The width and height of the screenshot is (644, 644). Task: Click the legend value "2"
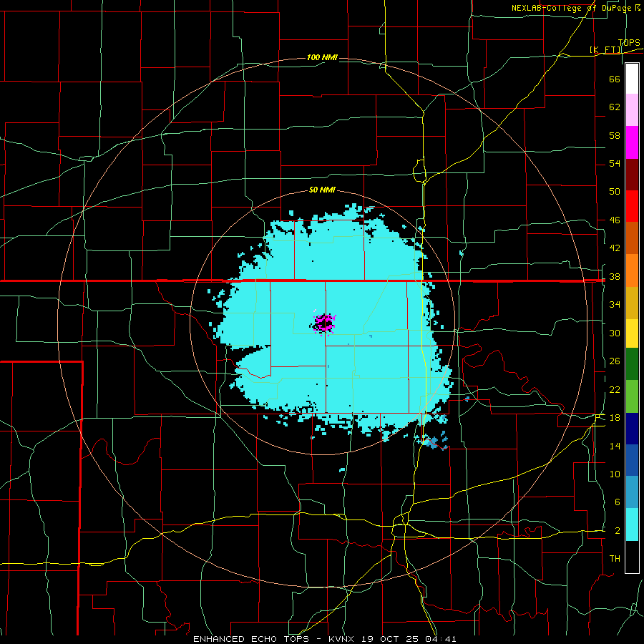coord(617,530)
